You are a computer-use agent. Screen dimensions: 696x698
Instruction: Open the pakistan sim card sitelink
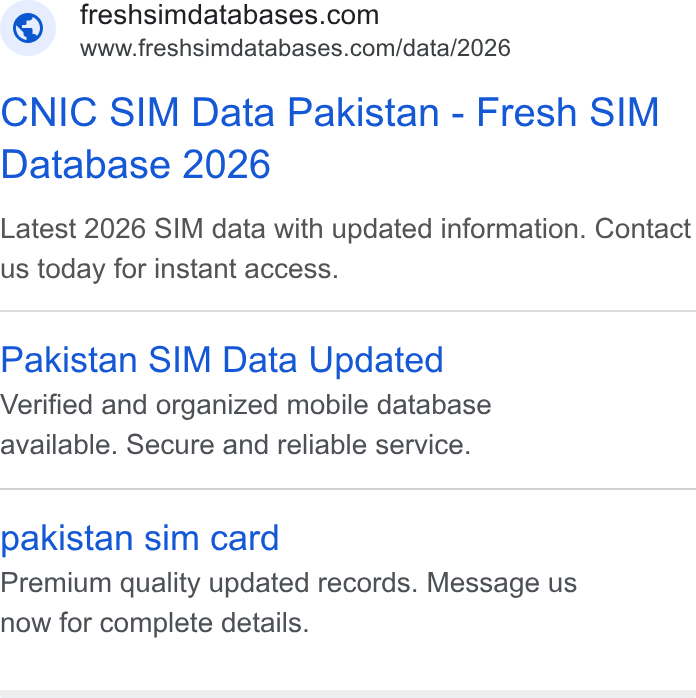[x=140, y=538]
